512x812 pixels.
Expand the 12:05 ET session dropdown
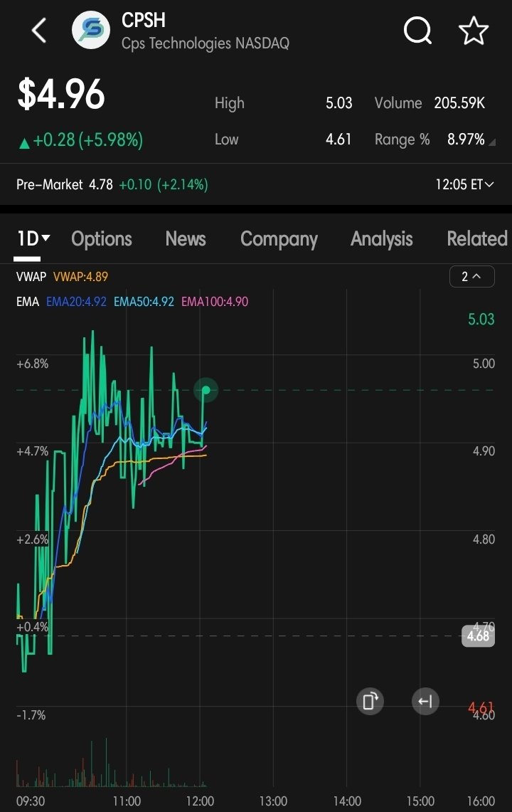click(464, 184)
